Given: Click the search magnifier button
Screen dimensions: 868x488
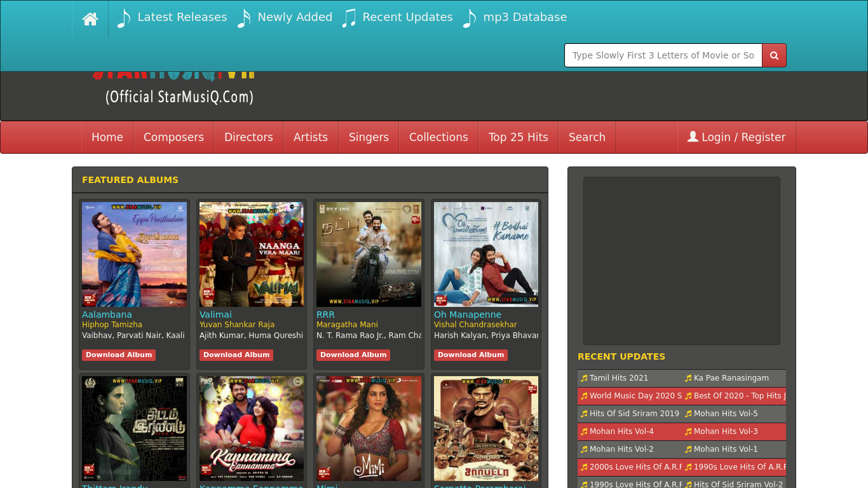Looking at the screenshot, I should click(774, 55).
